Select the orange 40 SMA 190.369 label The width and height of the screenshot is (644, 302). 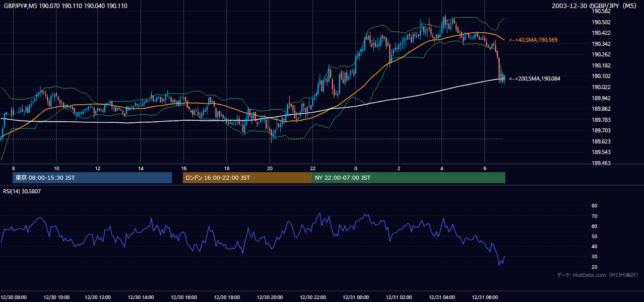pyautogui.click(x=533, y=40)
